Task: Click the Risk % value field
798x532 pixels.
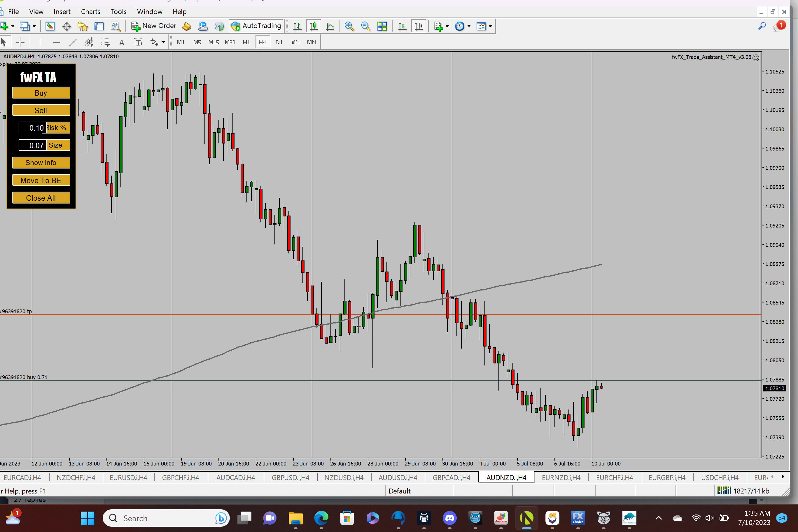Action: tap(33, 128)
